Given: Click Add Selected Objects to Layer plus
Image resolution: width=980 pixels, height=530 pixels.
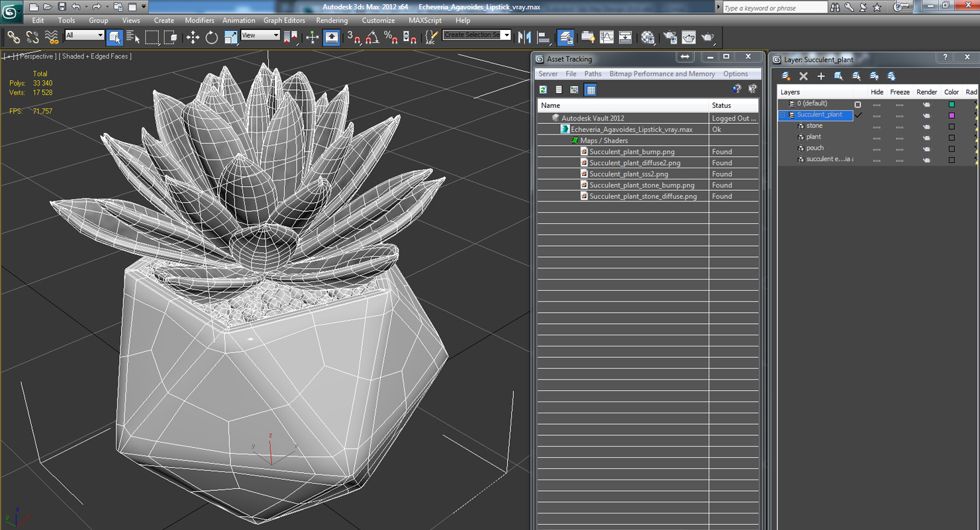Looking at the screenshot, I should 821,76.
